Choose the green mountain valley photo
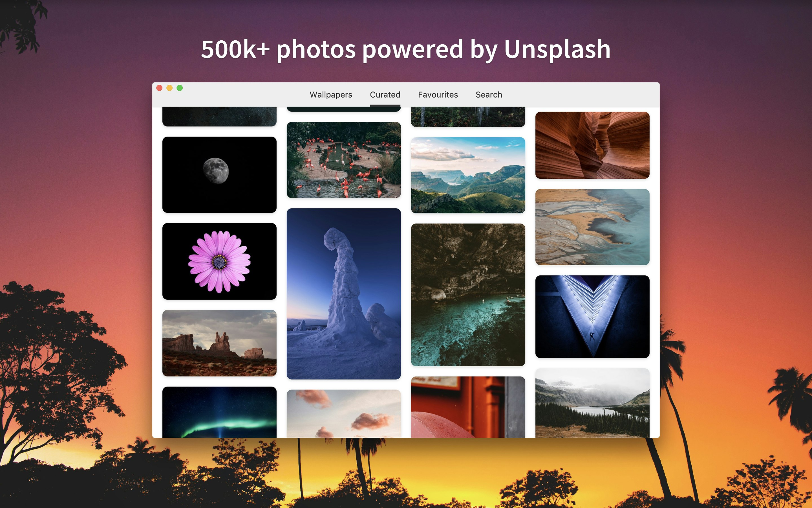The width and height of the screenshot is (812, 508). 468,175
